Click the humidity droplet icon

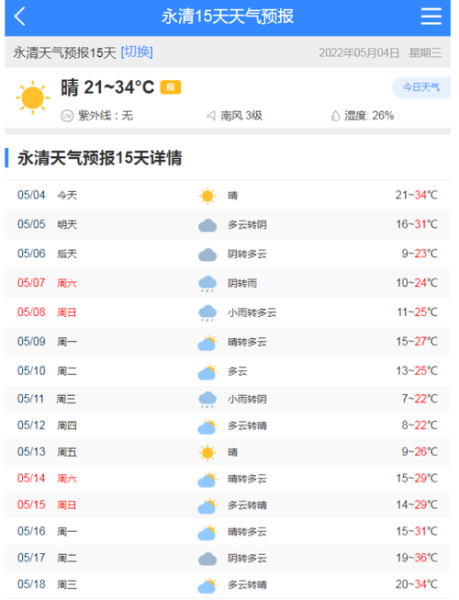click(335, 116)
